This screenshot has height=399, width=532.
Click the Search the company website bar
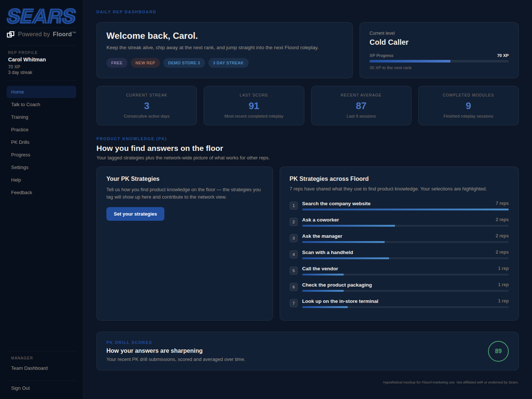point(405,210)
